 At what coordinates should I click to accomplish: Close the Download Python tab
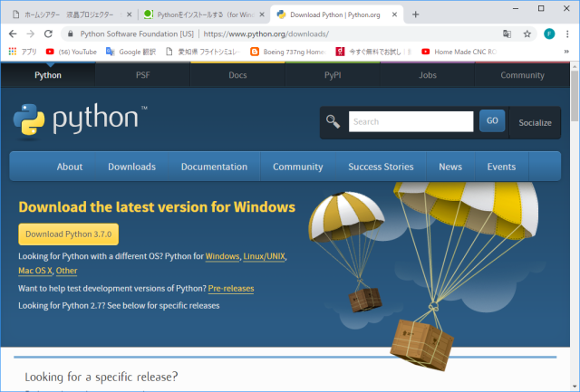(x=395, y=14)
